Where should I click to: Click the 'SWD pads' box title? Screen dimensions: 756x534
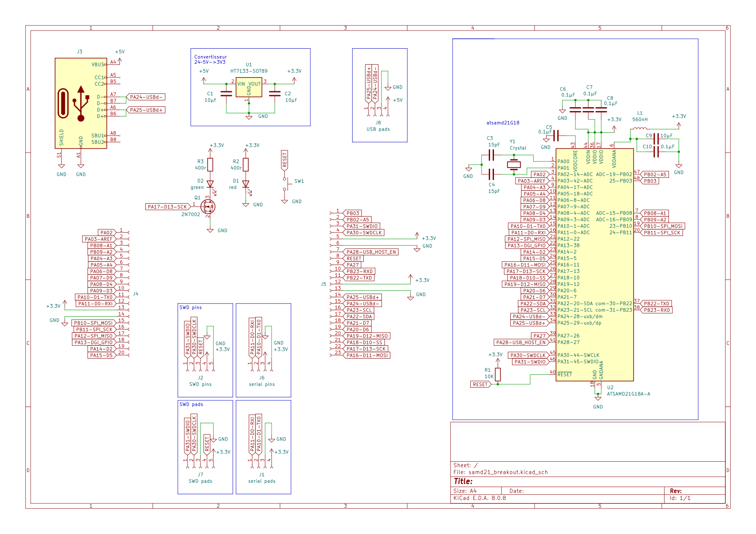pyautogui.click(x=191, y=404)
